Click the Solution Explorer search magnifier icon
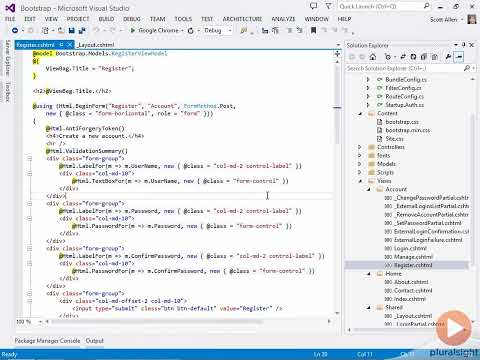Viewport: 480px width, 360px height. pos(467,68)
